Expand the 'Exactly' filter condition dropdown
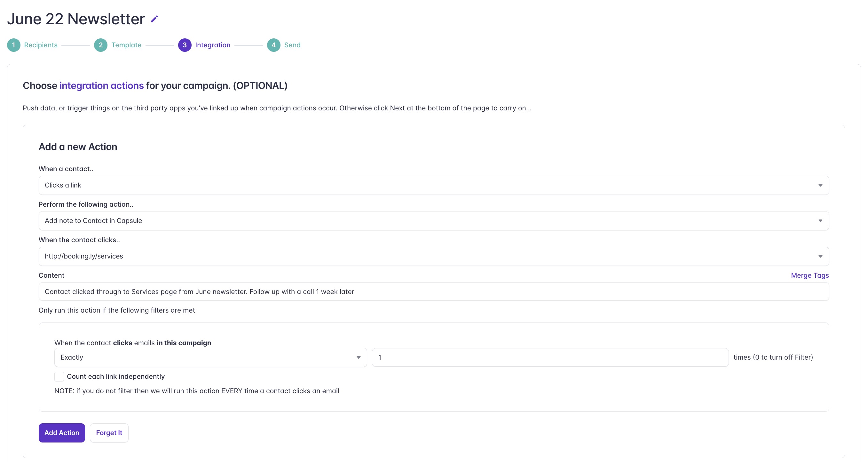868x462 pixels. pyautogui.click(x=210, y=357)
